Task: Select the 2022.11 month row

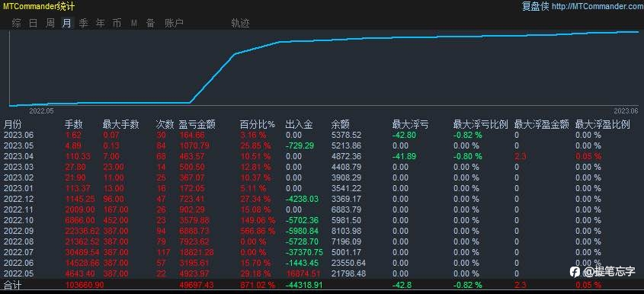Action: pos(322,209)
